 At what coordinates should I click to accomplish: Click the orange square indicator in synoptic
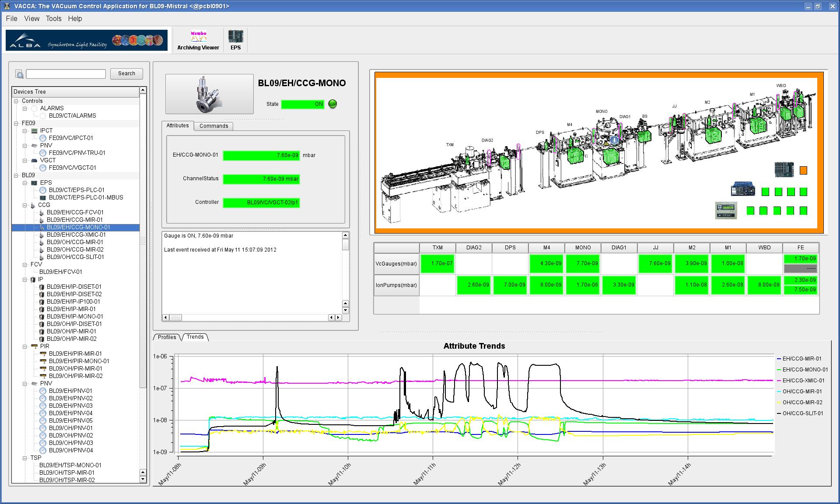803,171
